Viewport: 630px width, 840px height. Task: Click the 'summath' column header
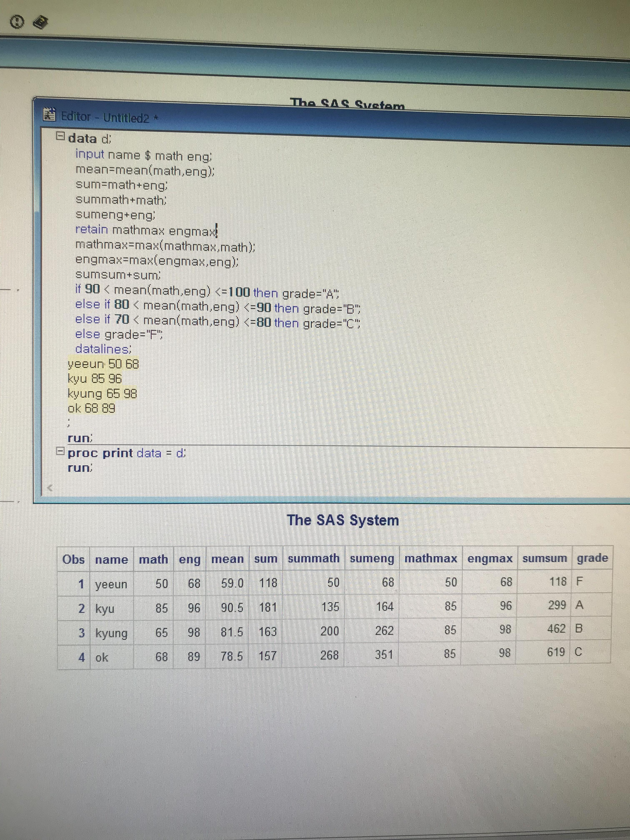[313, 558]
